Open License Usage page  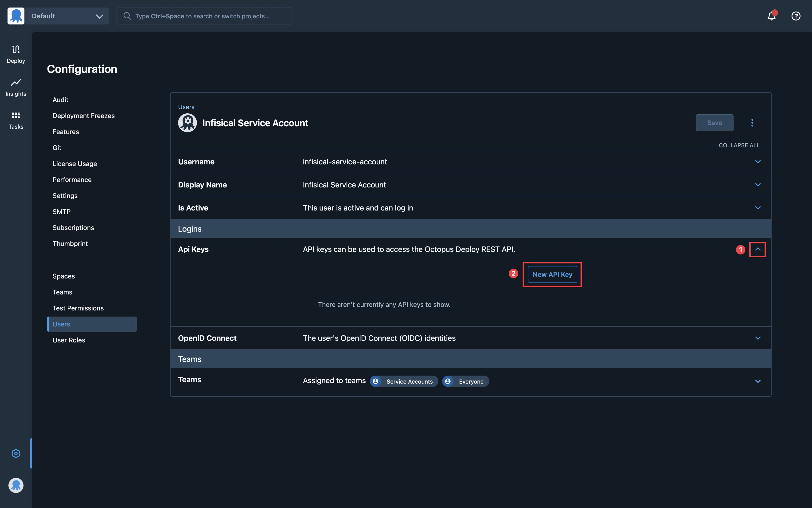(74, 164)
